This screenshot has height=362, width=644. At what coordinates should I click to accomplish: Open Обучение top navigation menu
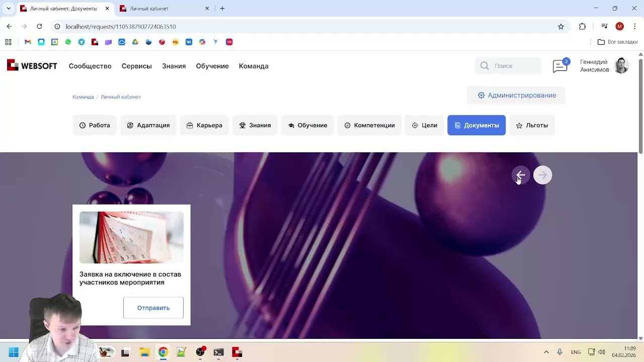click(x=212, y=66)
